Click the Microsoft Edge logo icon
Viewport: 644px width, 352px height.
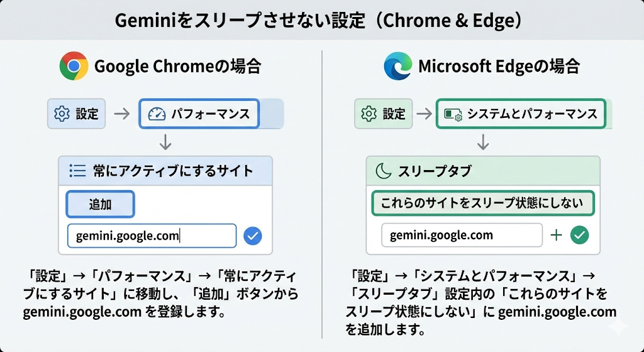[x=398, y=66]
